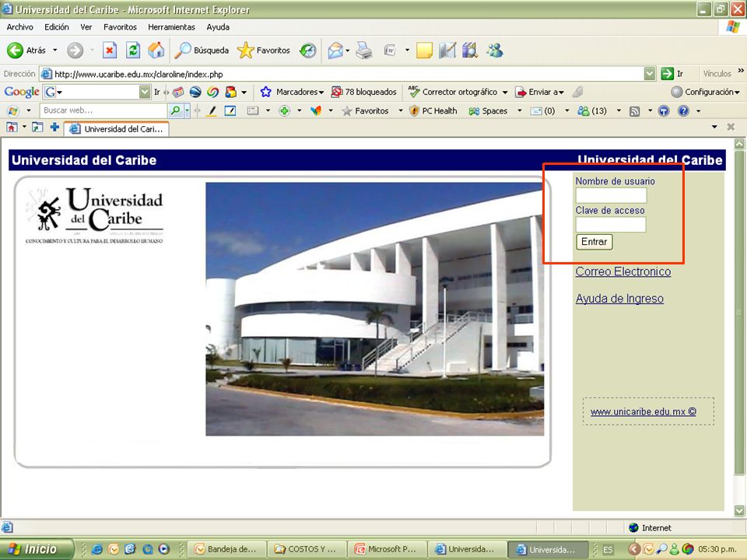Open the Windows Inicio start button
747x560 pixels.
[x=37, y=549]
